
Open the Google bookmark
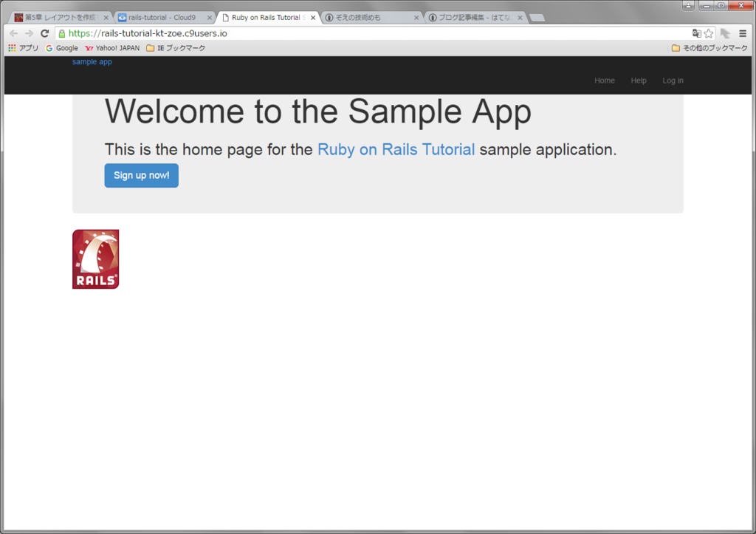coord(61,48)
